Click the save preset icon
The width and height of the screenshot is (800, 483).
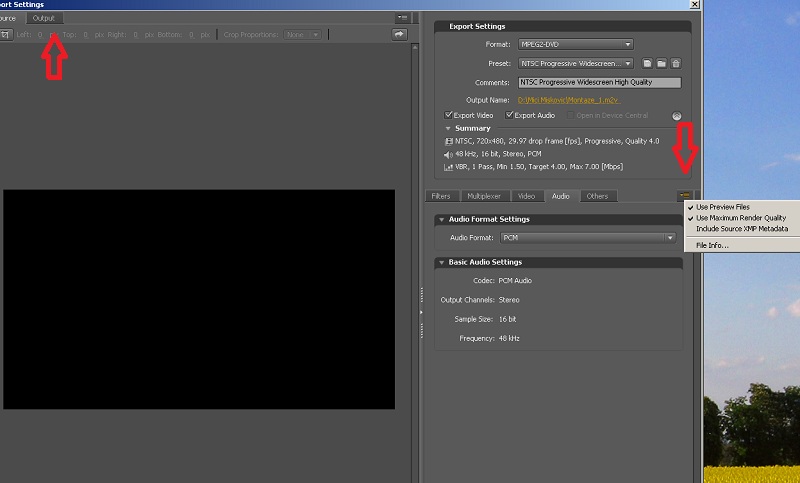pyautogui.click(x=647, y=63)
